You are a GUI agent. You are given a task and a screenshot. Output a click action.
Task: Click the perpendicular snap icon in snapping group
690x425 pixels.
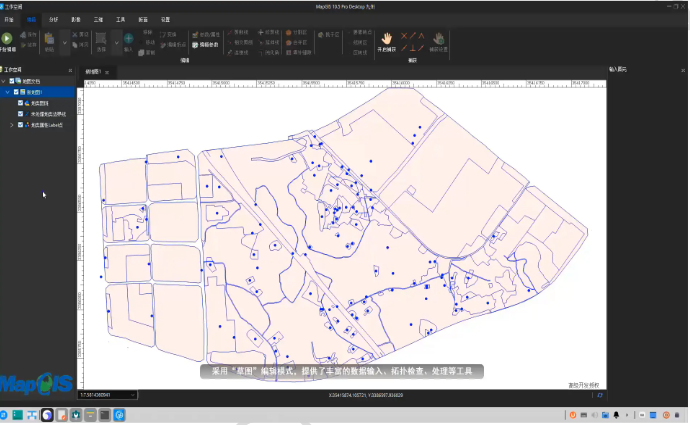[x=412, y=48]
